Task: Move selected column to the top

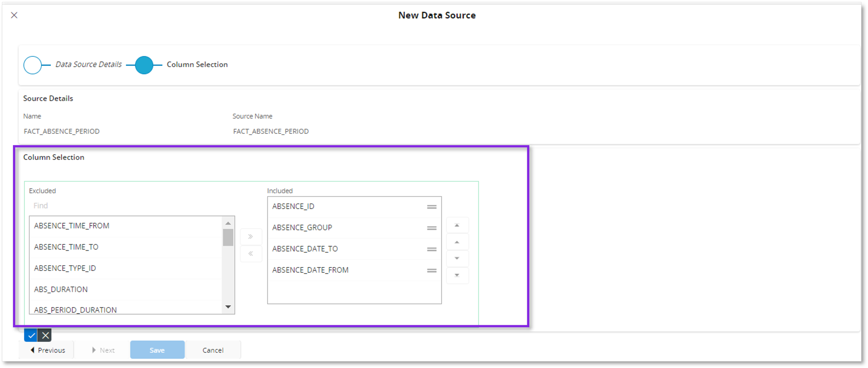Action: [457, 225]
